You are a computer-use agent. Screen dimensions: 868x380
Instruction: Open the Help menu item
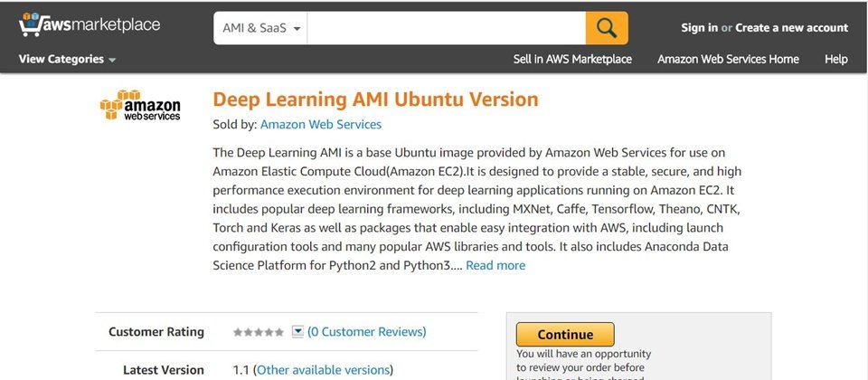(835, 60)
